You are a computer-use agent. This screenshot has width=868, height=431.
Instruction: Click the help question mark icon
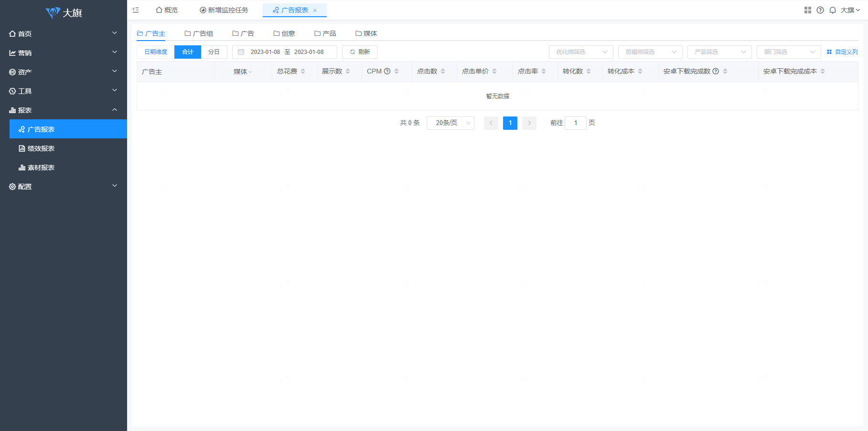pos(820,10)
